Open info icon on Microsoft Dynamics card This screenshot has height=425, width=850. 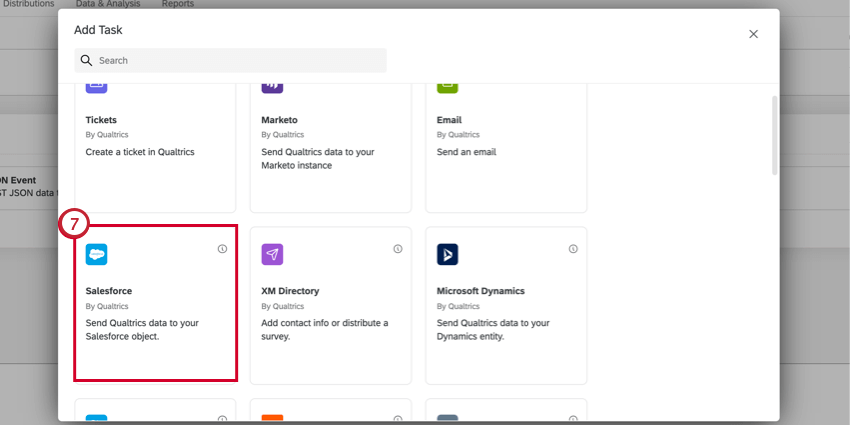[574, 249]
